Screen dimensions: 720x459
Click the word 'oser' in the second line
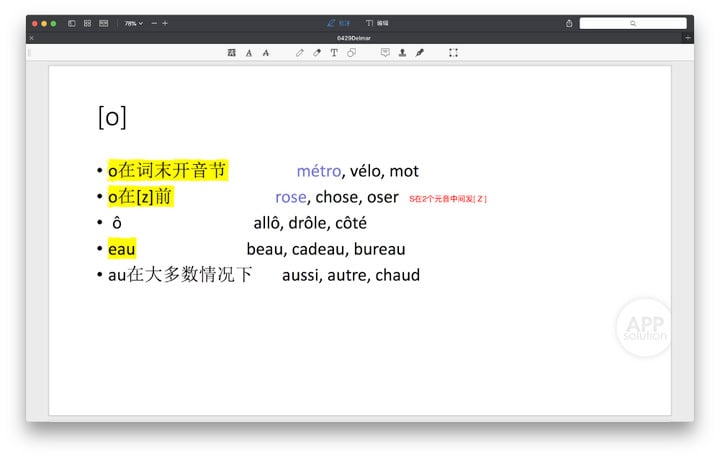point(382,197)
